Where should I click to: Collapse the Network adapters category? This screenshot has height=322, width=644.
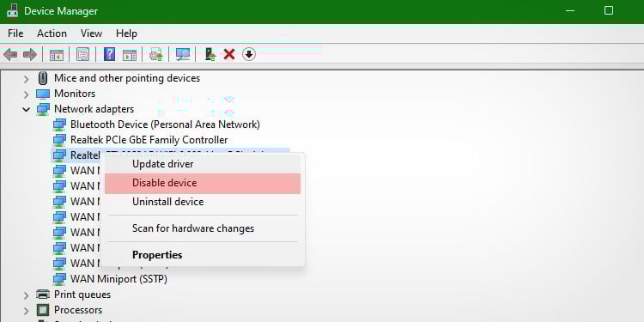[27, 109]
